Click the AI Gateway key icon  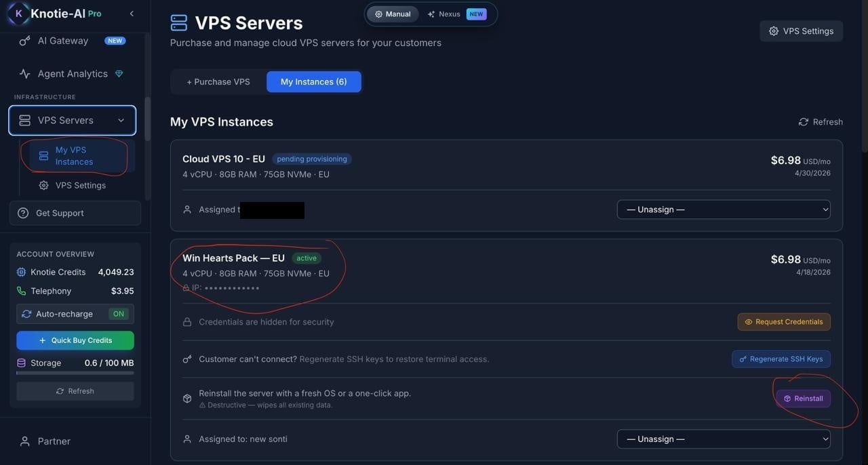24,41
